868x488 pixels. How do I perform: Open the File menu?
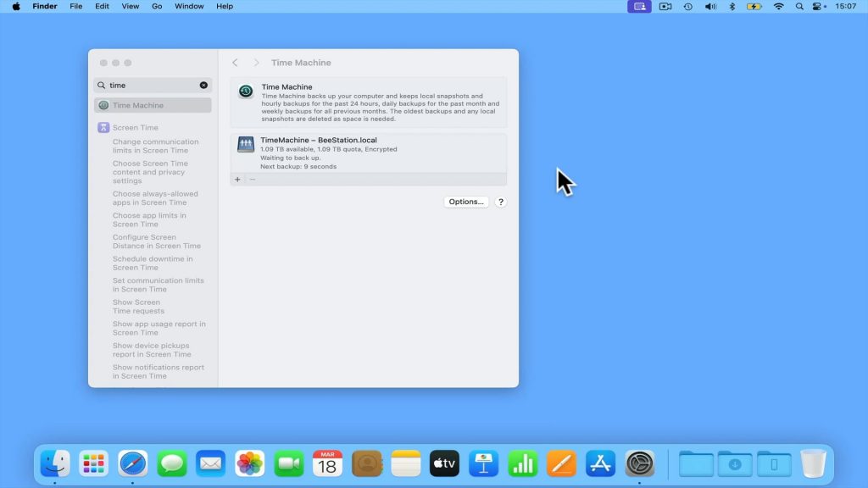pyautogui.click(x=75, y=6)
